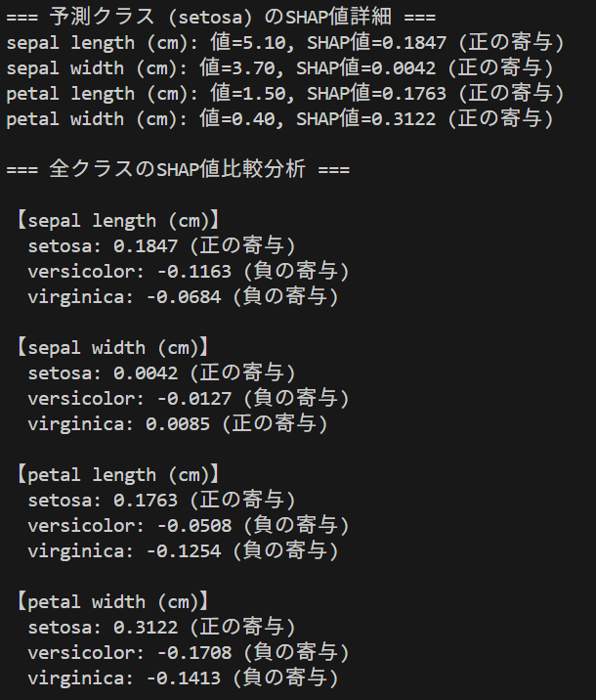Click the petal length 値=1.50 line
The image size is (596, 700).
(x=285, y=94)
